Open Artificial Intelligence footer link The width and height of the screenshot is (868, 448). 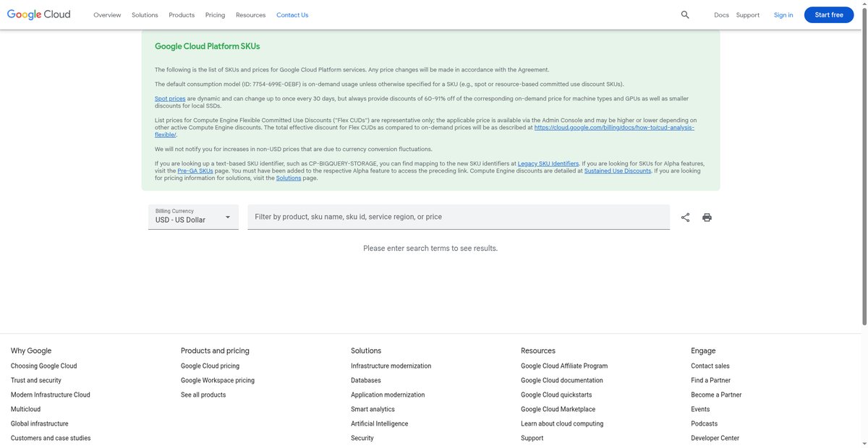(379, 423)
